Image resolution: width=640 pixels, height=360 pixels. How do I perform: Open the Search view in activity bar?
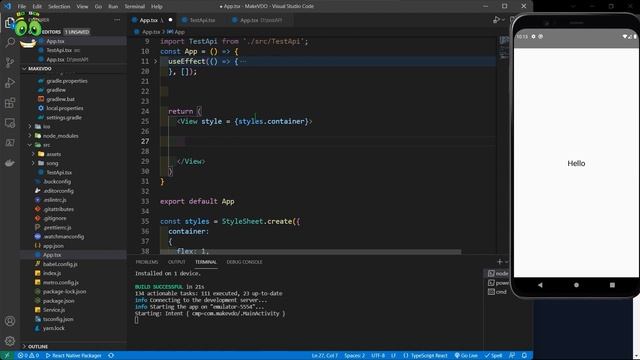10,42
